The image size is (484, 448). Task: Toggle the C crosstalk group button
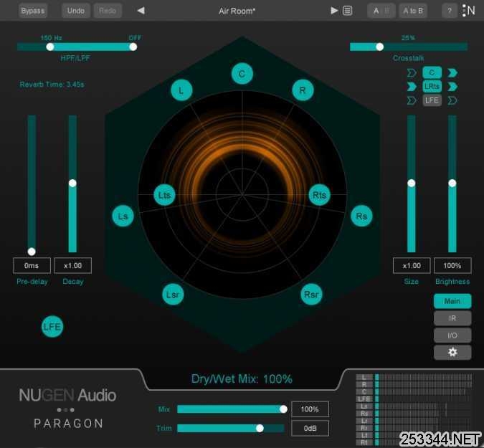[432, 73]
